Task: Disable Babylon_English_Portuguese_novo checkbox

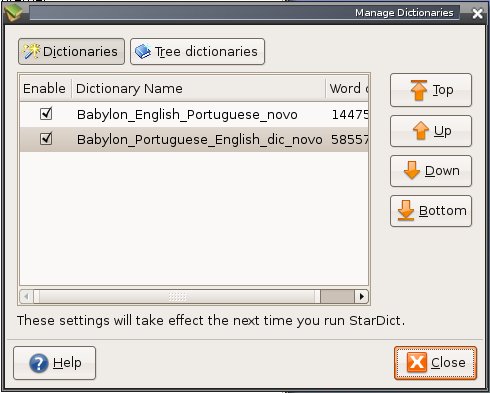Action: [46, 114]
